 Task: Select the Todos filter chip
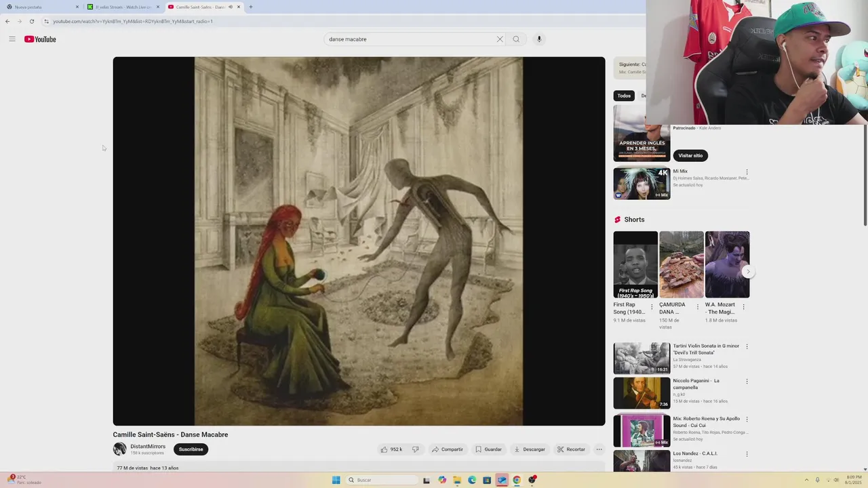point(624,96)
